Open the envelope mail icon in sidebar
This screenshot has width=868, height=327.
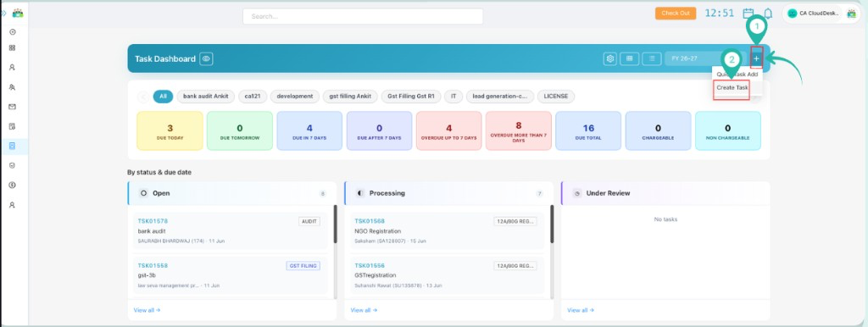(x=12, y=107)
